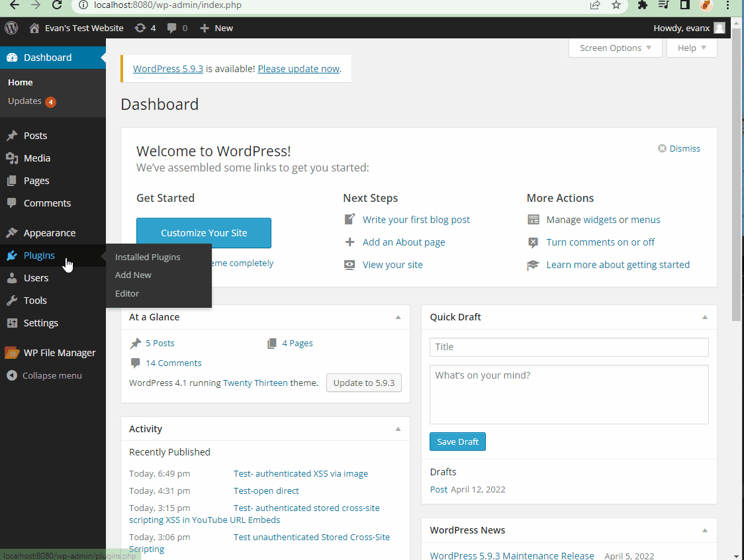744x560 pixels.
Task: Open the WordPress 5.9.3 link in notice
Action: [x=168, y=69]
